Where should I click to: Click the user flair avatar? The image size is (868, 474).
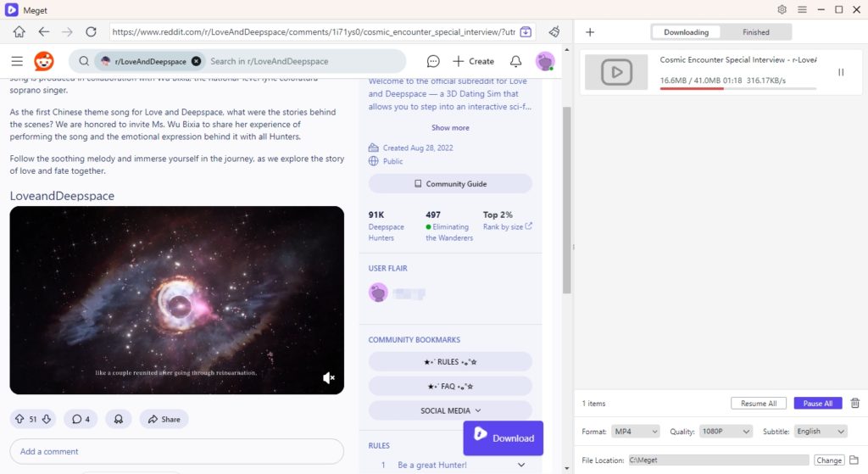[x=378, y=293]
